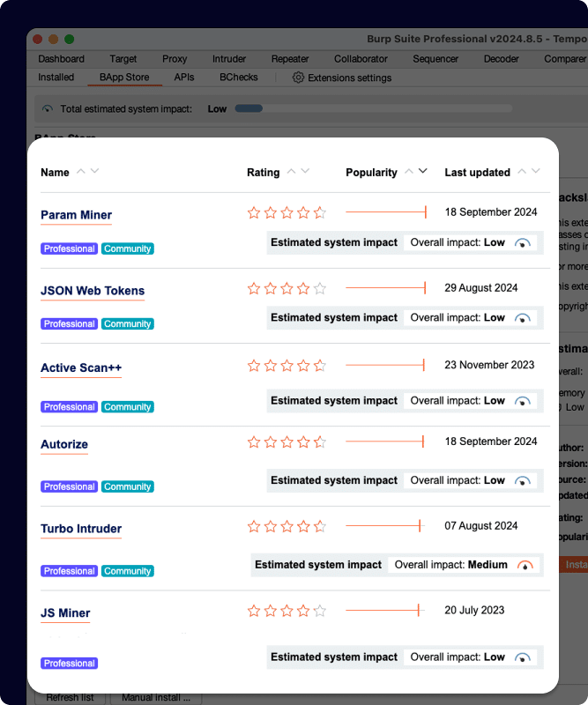
Task: Open the BChecks tab
Action: click(x=239, y=78)
